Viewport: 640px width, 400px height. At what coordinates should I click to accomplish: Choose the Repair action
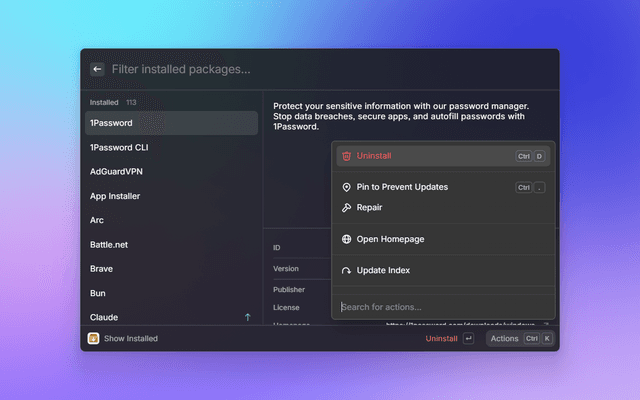coord(443,207)
